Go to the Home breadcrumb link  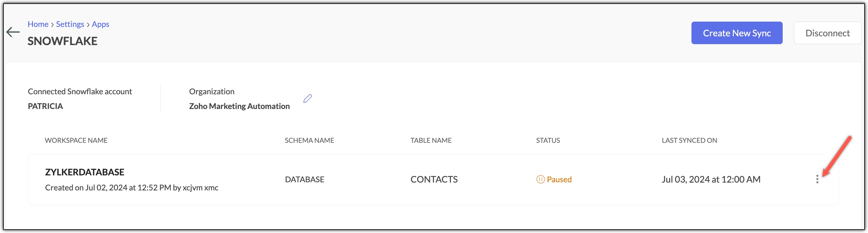tap(38, 24)
